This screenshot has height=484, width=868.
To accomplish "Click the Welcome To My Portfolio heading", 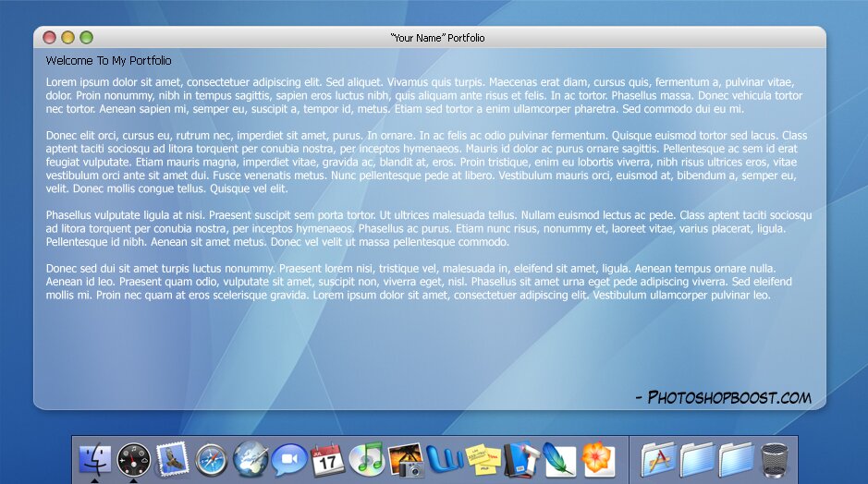I will [x=108, y=61].
